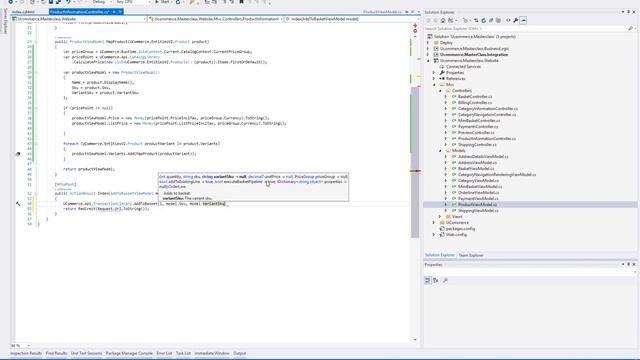640x360 pixels.
Task: Open class navigation dropdown for ProductInformation controller
Action: [x=216, y=19]
